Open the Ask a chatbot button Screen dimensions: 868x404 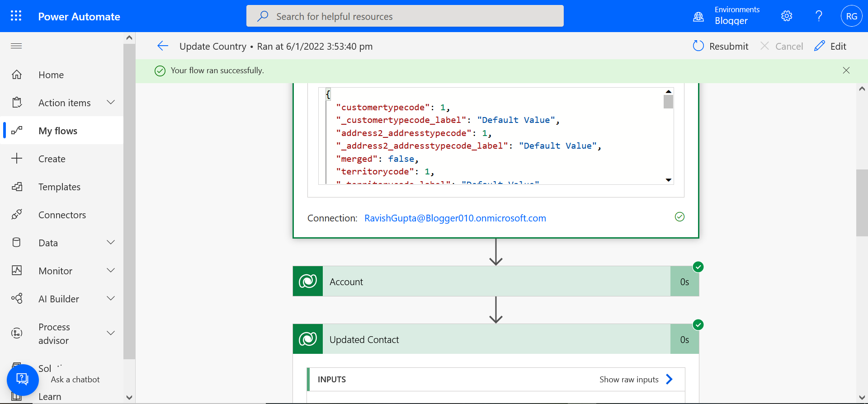[22, 379]
